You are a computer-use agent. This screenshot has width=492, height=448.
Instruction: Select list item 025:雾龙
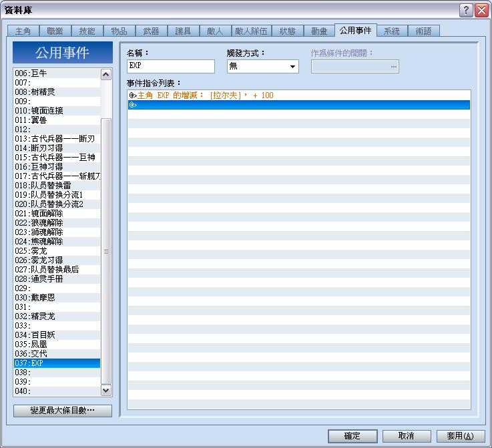[57, 250]
